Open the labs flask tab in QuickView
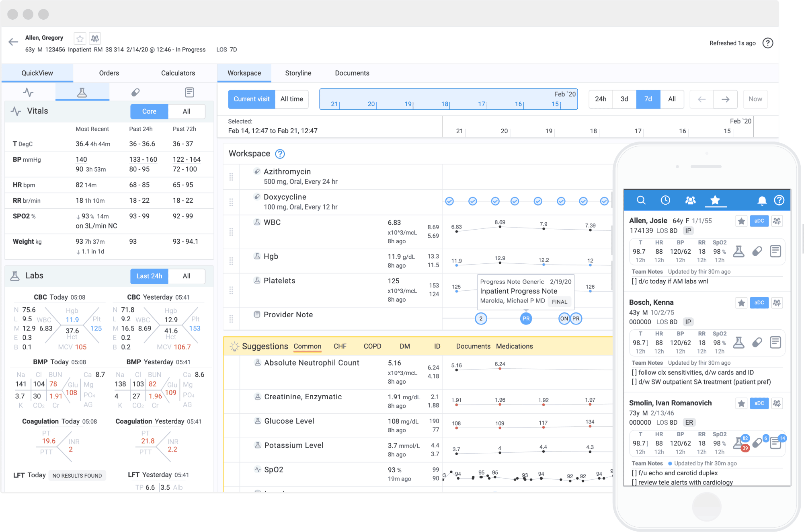This screenshot has height=532, width=804. 82,92
